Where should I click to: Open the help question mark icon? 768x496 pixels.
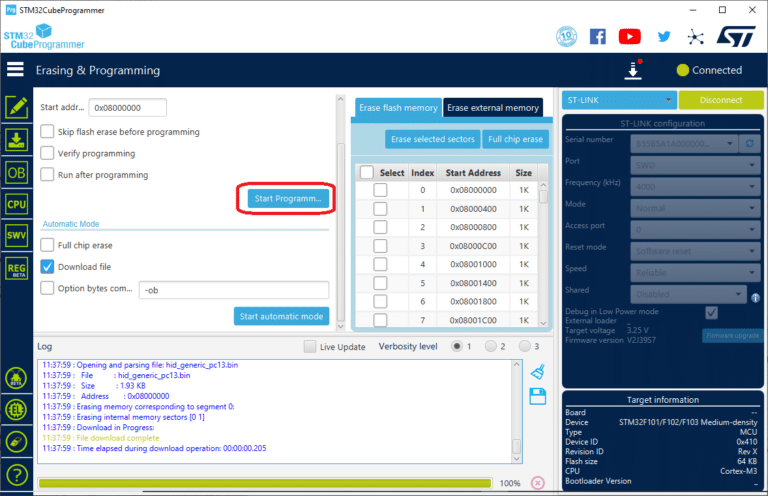click(x=16, y=474)
